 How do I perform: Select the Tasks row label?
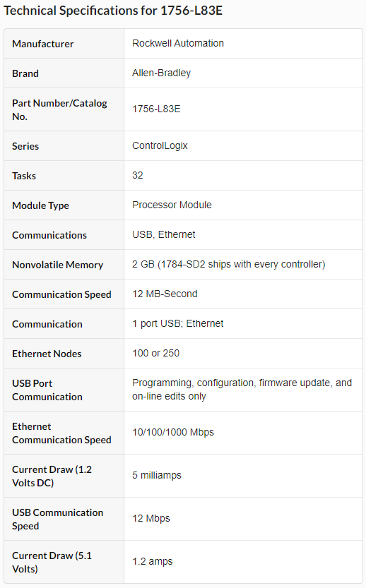click(x=24, y=176)
